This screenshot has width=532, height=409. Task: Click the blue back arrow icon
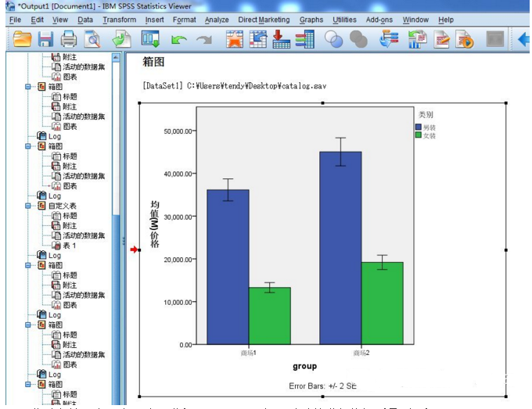click(x=523, y=38)
